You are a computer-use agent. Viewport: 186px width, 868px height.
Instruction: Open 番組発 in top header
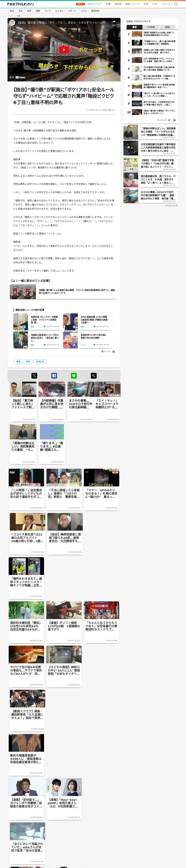pyautogui.click(x=118, y=4)
